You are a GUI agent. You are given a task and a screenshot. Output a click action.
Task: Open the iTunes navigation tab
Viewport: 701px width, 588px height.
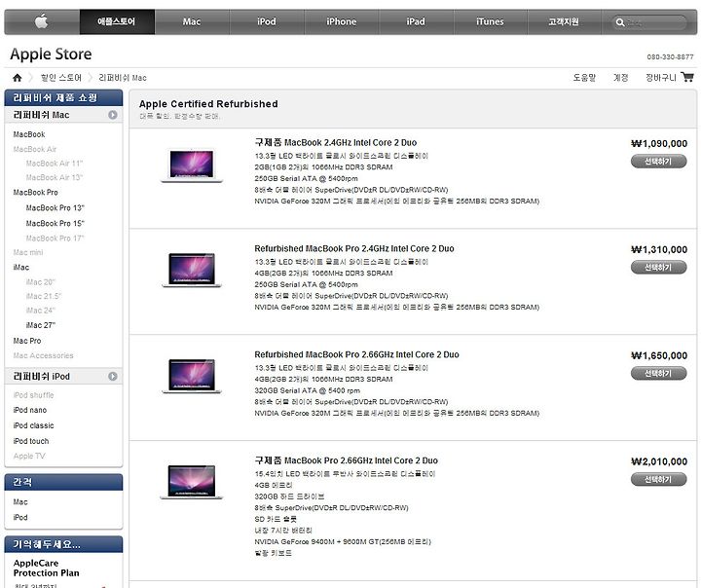[490, 21]
